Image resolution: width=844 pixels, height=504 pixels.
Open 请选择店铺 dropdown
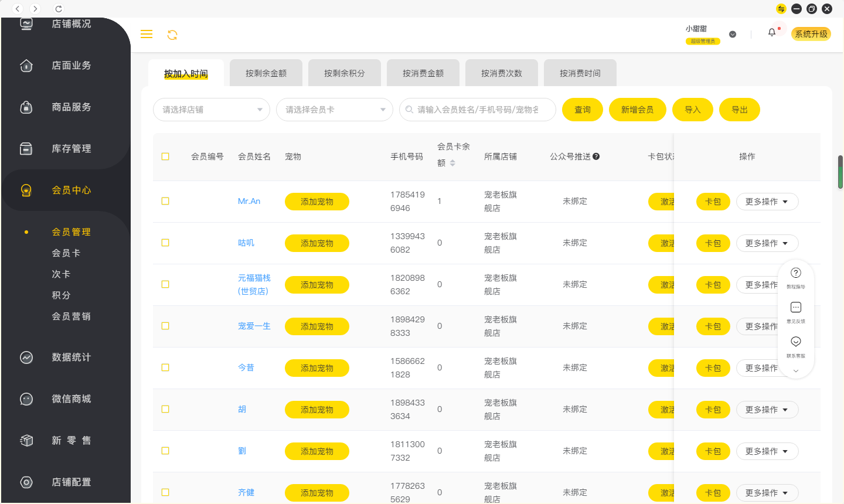pyautogui.click(x=212, y=110)
